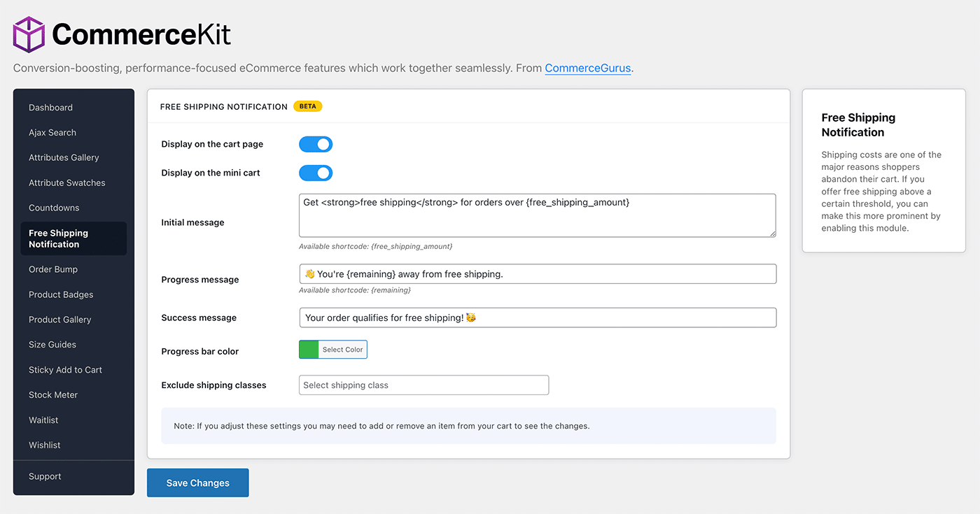This screenshot has width=980, height=514.
Task: Click the 'Exclude shipping classes' label
Action: coord(213,385)
